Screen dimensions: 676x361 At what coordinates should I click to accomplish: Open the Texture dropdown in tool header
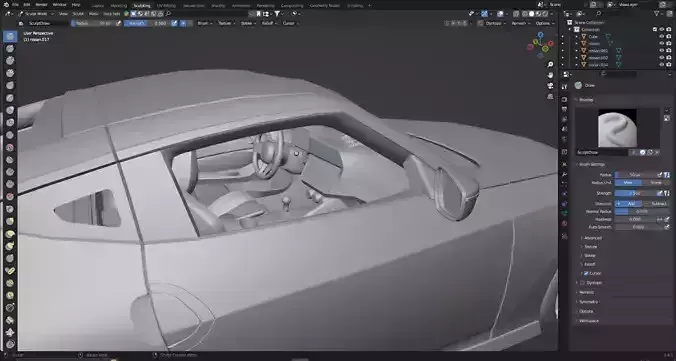pos(226,23)
